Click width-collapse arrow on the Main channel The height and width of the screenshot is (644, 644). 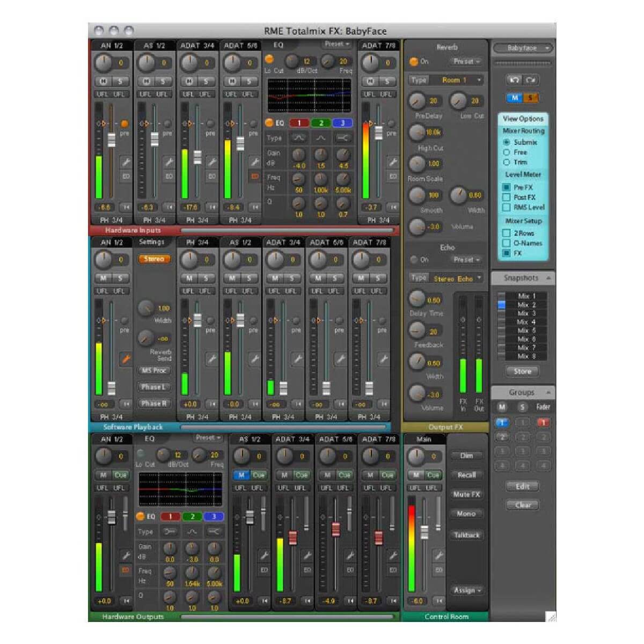coord(439,601)
